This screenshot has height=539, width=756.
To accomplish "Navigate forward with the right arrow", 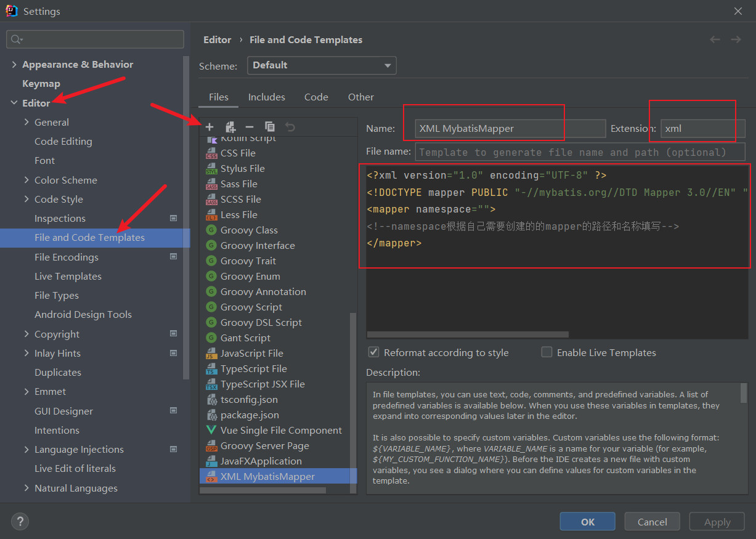I will click(x=736, y=39).
